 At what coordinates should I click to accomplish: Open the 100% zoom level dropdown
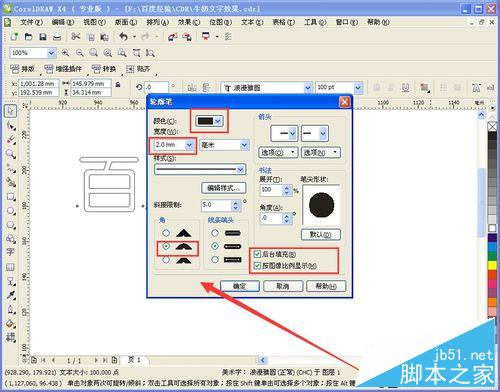click(x=51, y=53)
